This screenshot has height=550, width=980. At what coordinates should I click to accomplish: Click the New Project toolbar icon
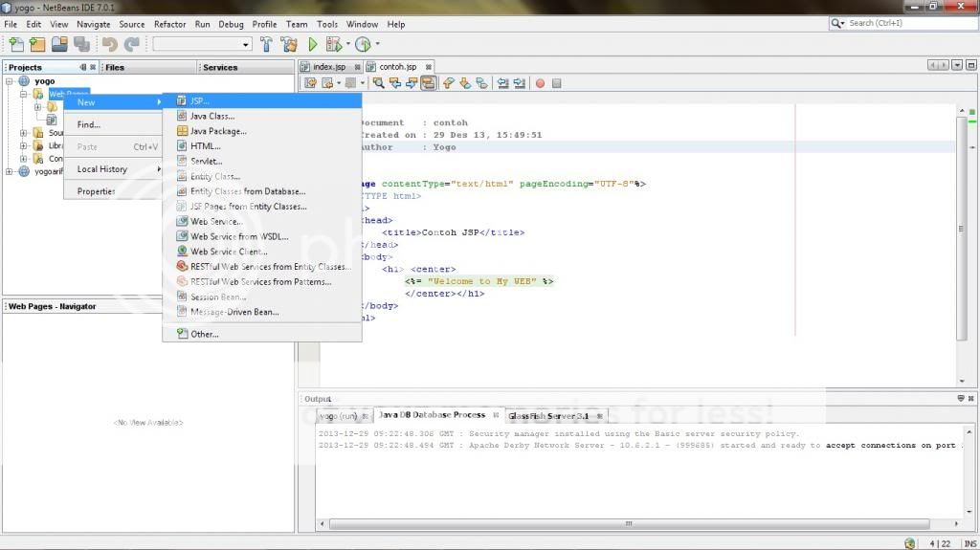click(x=37, y=44)
